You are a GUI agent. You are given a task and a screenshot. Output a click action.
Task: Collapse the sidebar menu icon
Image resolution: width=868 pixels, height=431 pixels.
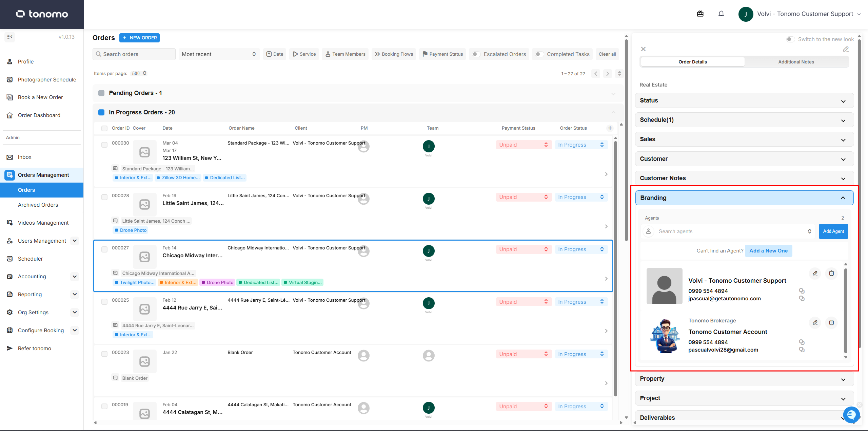click(x=10, y=37)
